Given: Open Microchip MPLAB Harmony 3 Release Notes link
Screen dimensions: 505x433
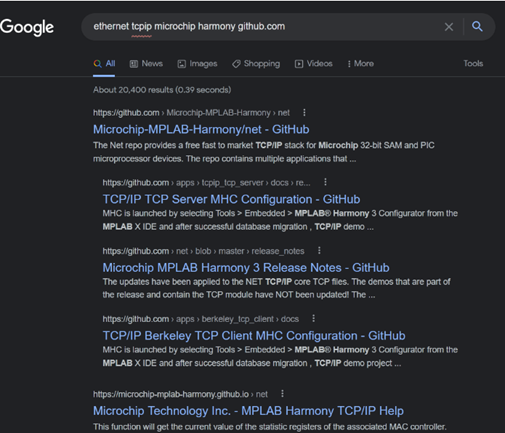Looking at the screenshot, I should [x=246, y=268].
